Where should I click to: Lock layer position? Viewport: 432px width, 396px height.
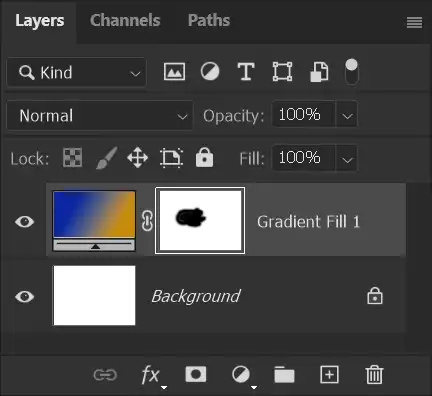(138, 158)
